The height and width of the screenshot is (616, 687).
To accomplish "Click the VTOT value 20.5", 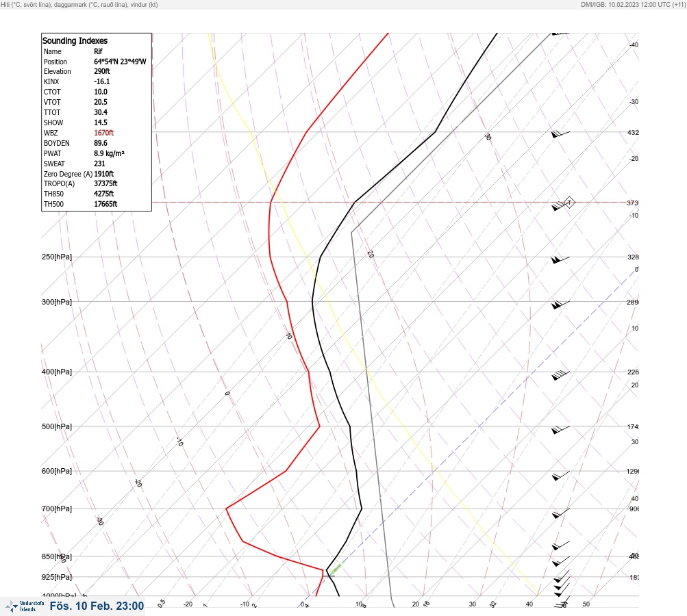I will pos(101,102).
